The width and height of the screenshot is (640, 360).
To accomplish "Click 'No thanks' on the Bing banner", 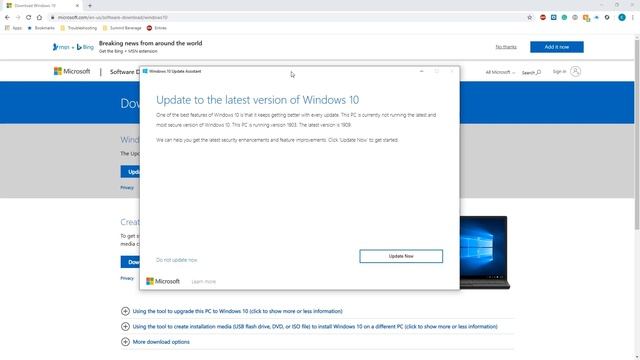I will 506,47.
